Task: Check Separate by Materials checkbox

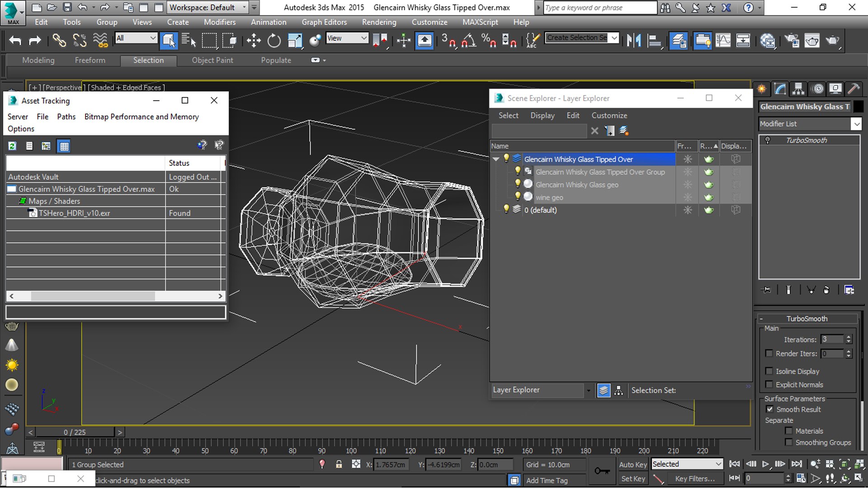Action: pyautogui.click(x=789, y=431)
